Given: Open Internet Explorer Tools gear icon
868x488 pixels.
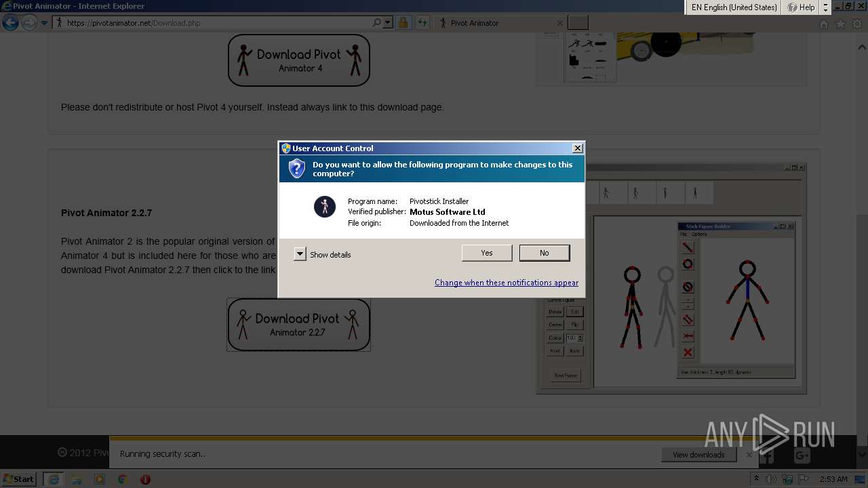Looking at the screenshot, I should 856,24.
